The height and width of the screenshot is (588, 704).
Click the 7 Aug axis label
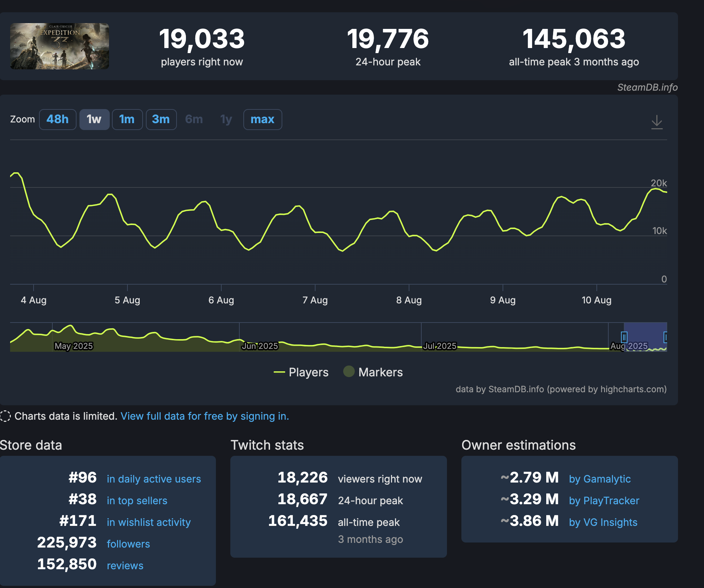315,300
